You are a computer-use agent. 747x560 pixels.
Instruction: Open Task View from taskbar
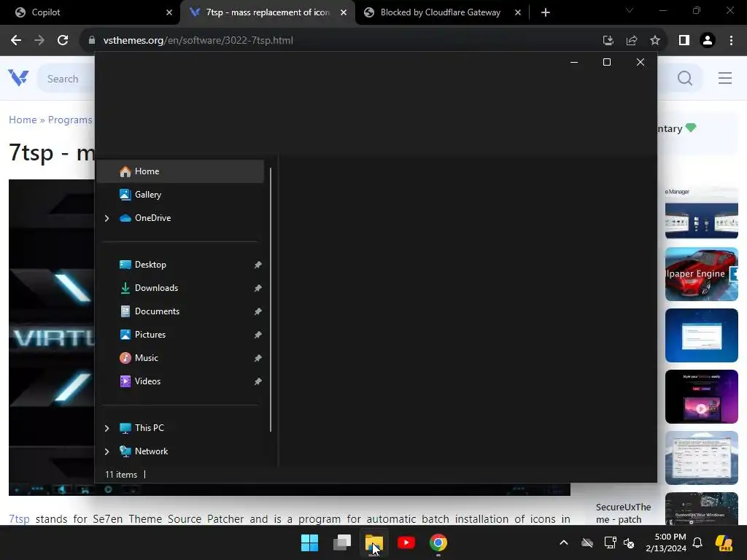pos(342,542)
